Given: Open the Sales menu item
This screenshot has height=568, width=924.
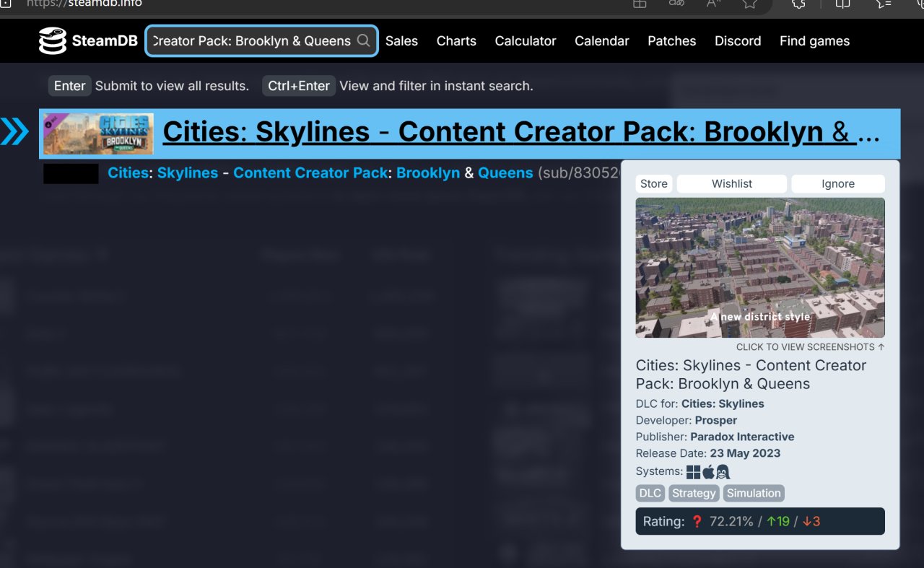Looking at the screenshot, I should point(401,41).
